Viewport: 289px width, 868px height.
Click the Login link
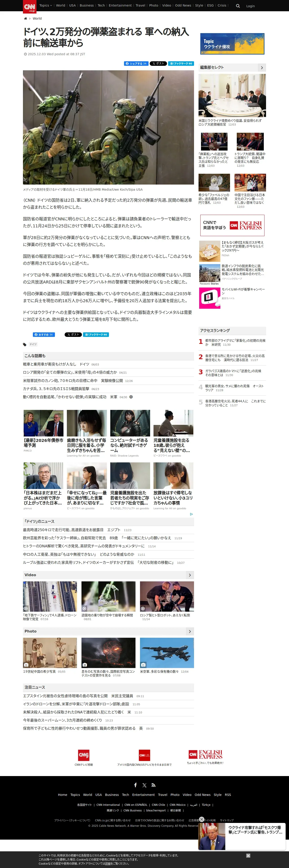coord(250,6)
